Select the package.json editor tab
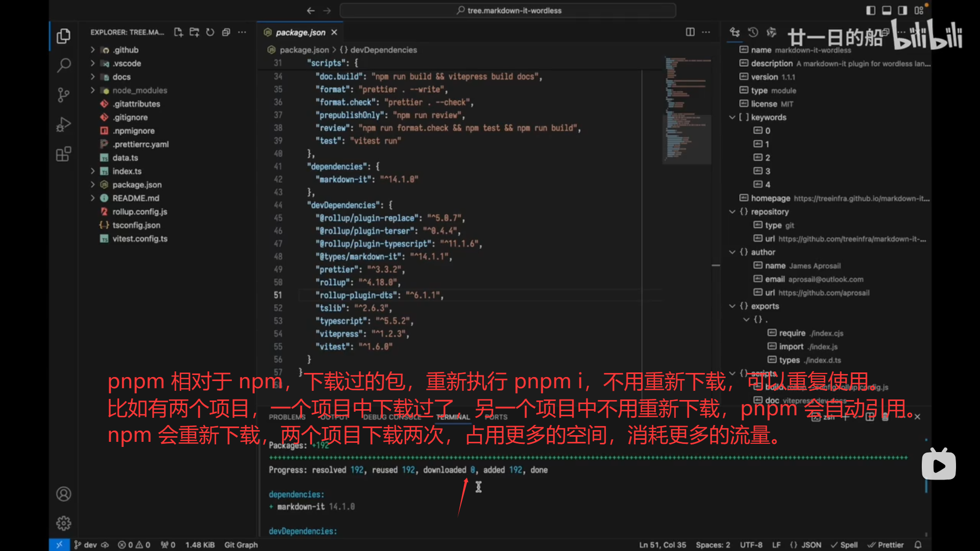The width and height of the screenshot is (980, 551). (x=300, y=32)
